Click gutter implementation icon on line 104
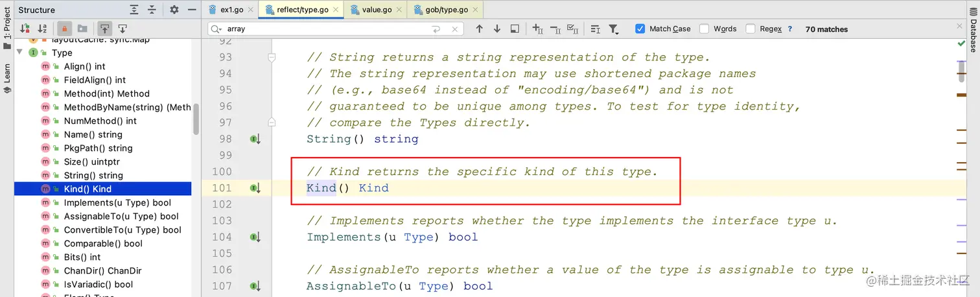The width and height of the screenshot is (980, 297). click(x=255, y=237)
